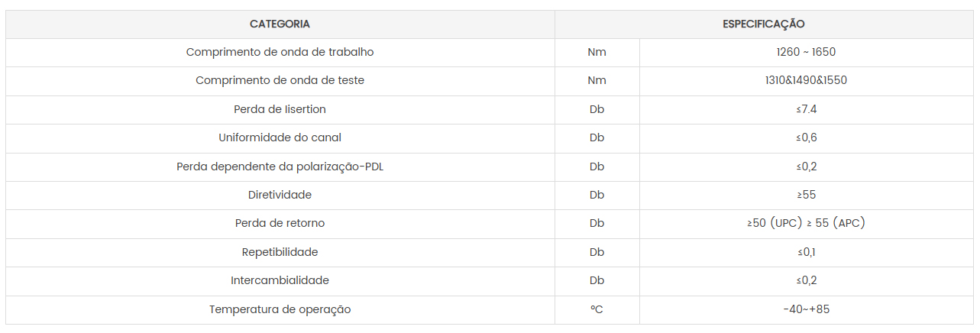This screenshot has height=333, width=980.
Task: Click the ≥55 directivity value
Action: point(807,195)
